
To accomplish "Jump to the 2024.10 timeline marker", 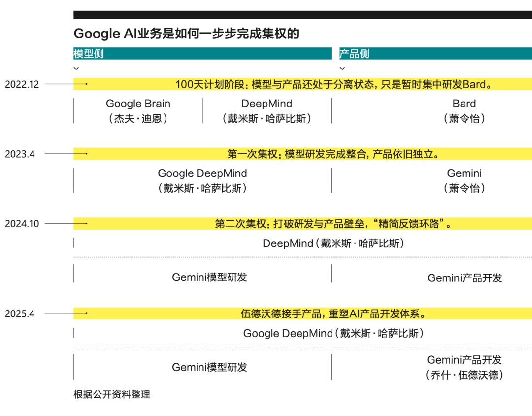I will (22, 224).
